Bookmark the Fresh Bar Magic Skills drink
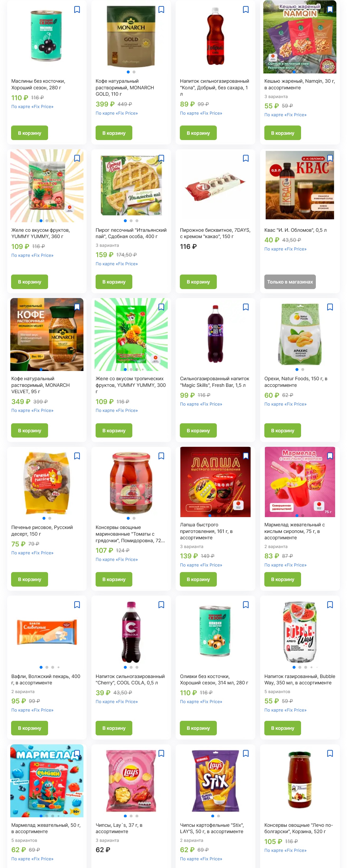 (246, 307)
